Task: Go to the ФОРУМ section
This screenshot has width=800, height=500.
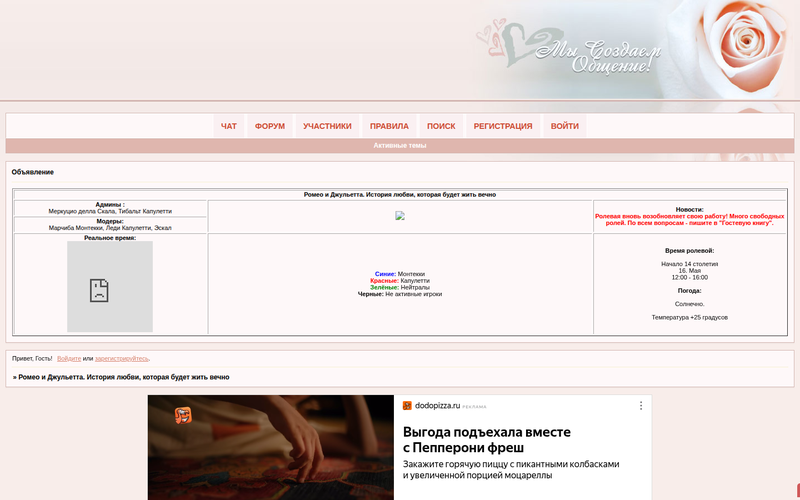Action: coord(270,126)
